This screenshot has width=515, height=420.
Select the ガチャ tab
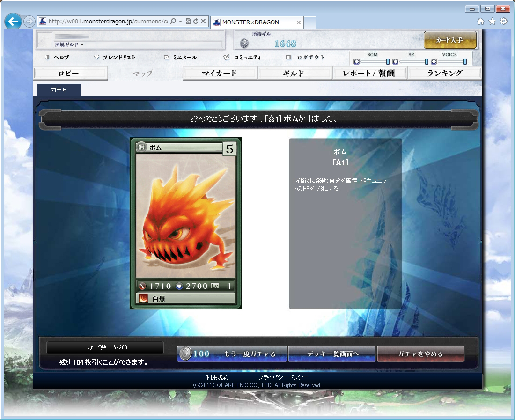pyautogui.click(x=59, y=89)
